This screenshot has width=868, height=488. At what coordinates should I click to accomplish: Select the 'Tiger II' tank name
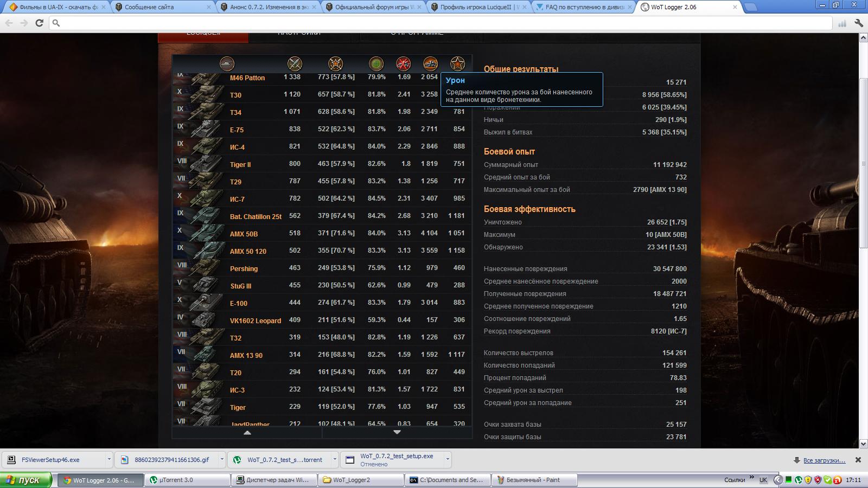(240, 164)
